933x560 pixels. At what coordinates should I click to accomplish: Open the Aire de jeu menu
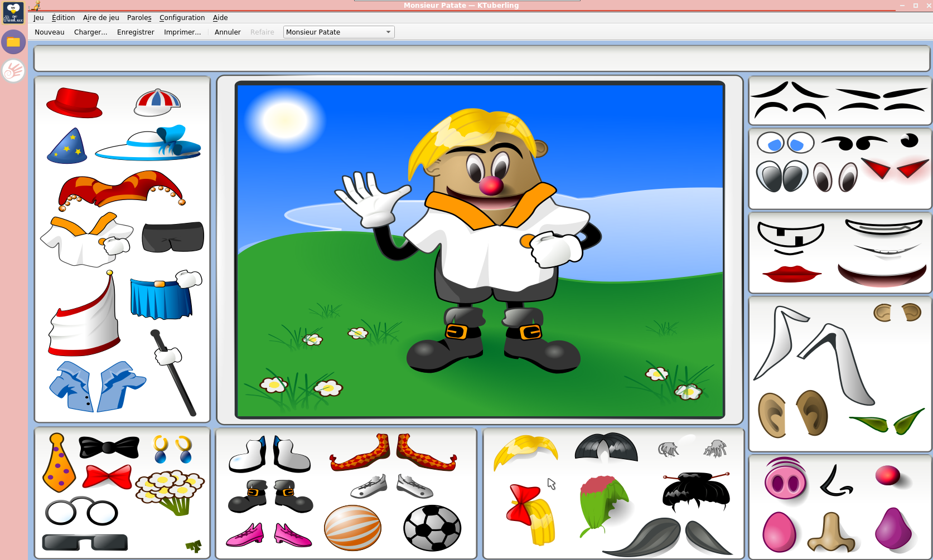point(101,18)
